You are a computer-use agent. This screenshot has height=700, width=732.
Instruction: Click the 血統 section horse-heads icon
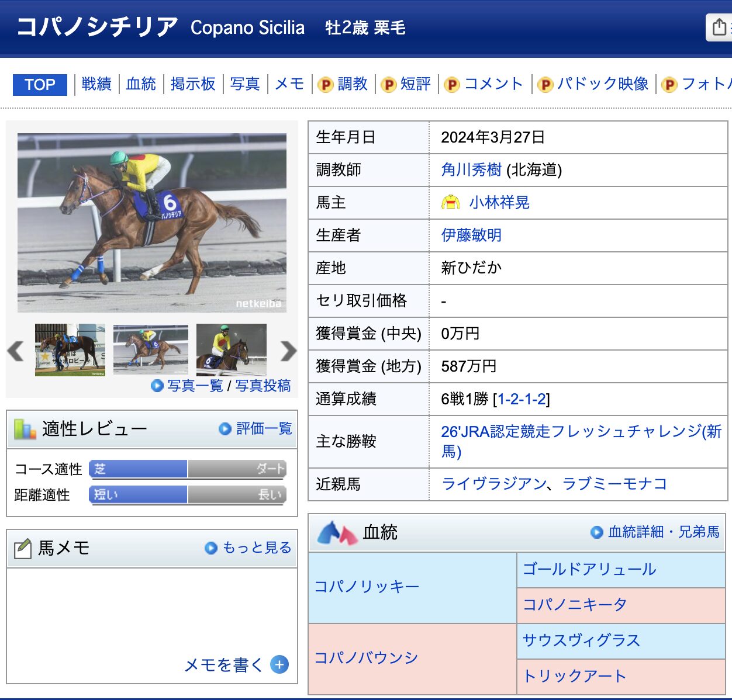pyautogui.click(x=336, y=533)
